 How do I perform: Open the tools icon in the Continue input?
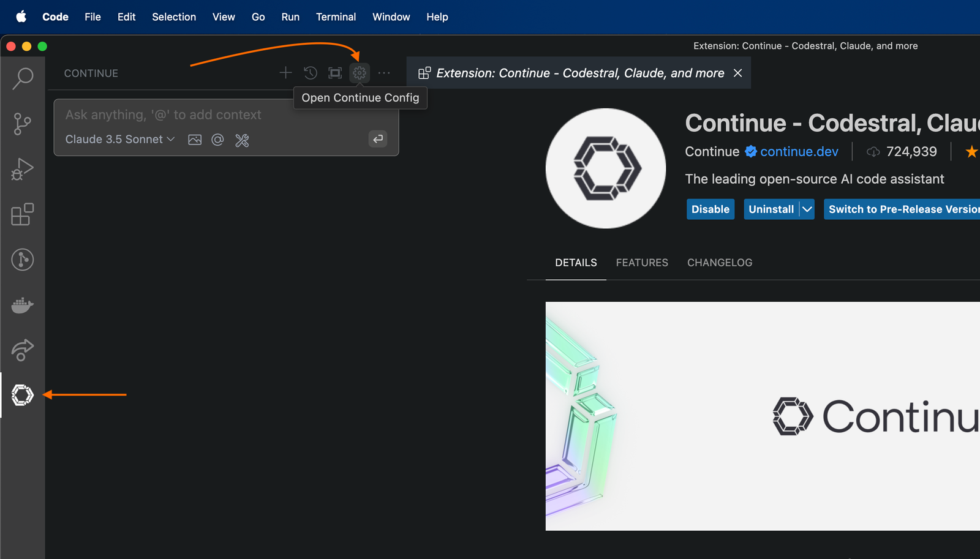(x=242, y=140)
